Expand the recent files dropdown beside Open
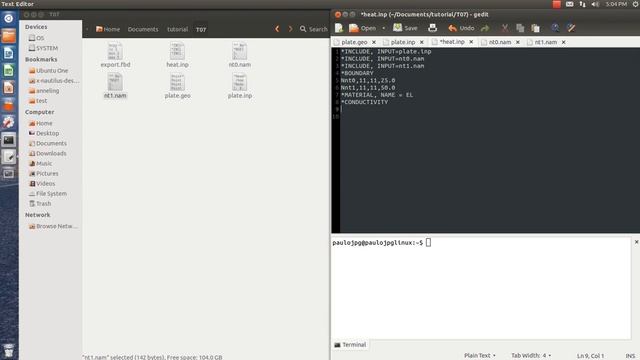Viewport: 640px width, 360px height. pyautogui.click(x=383, y=28)
